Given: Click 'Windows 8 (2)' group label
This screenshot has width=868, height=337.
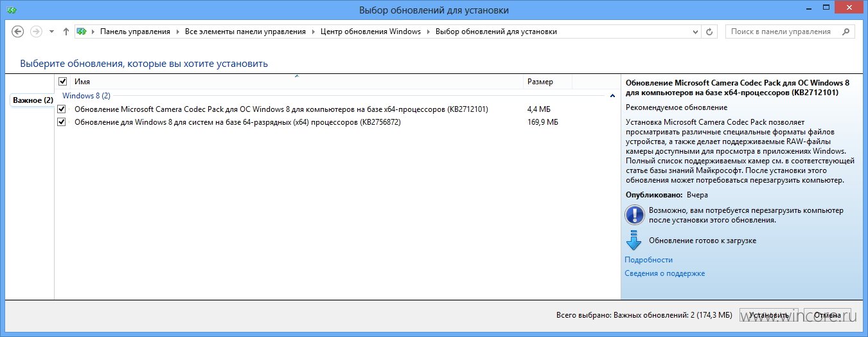Looking at the screenshot, I should coord(86,96).
